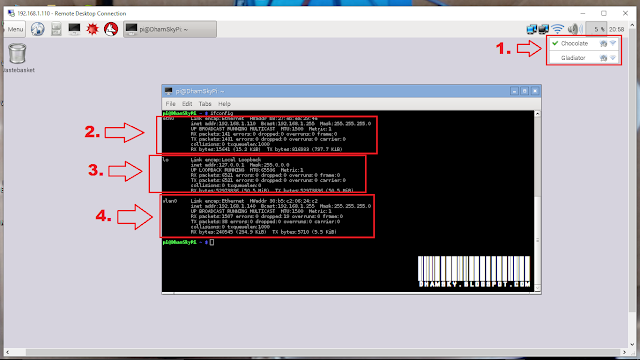Image resolution: width=640 pixels, height=360 pixels.
Task: Minimize the pi@DhamSkyPi terminal window
Action: [x=514, y=91]
